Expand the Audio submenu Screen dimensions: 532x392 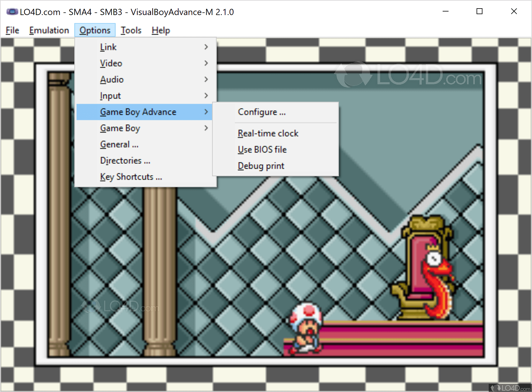coord(145,80)
